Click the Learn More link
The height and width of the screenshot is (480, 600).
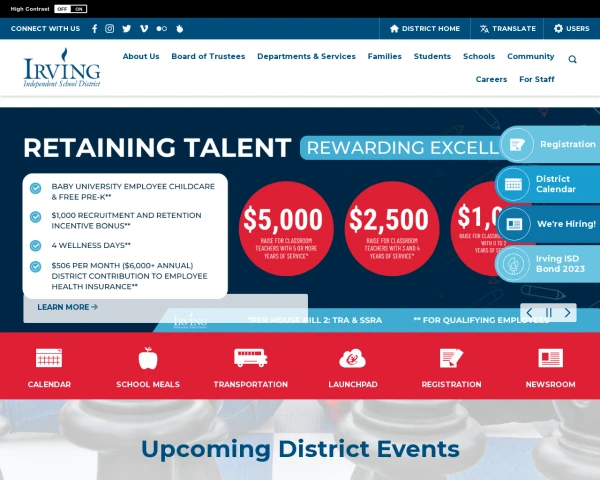(67, 307)
